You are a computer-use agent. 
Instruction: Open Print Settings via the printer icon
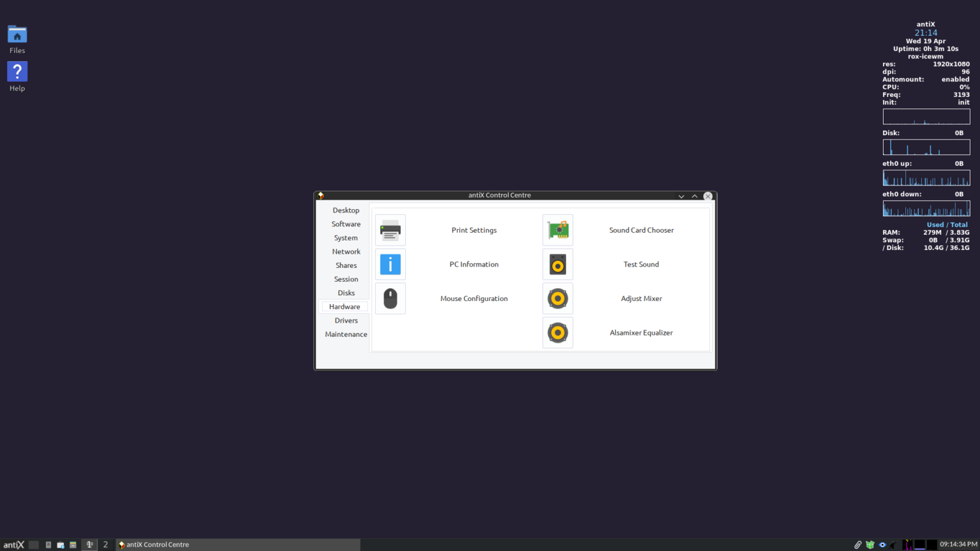(390, 230)
